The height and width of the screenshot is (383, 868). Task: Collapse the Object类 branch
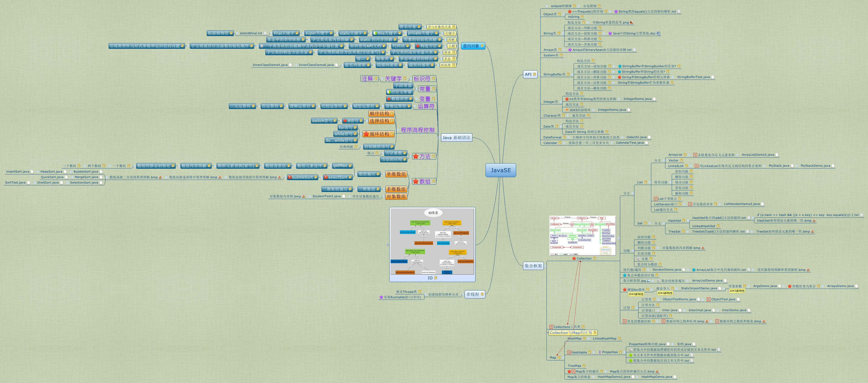[x=564, y=14]
